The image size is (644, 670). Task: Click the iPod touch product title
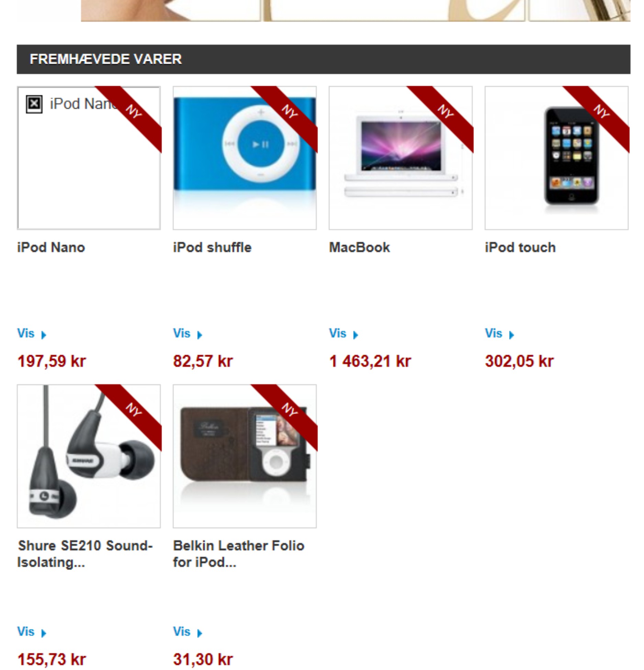520,247
